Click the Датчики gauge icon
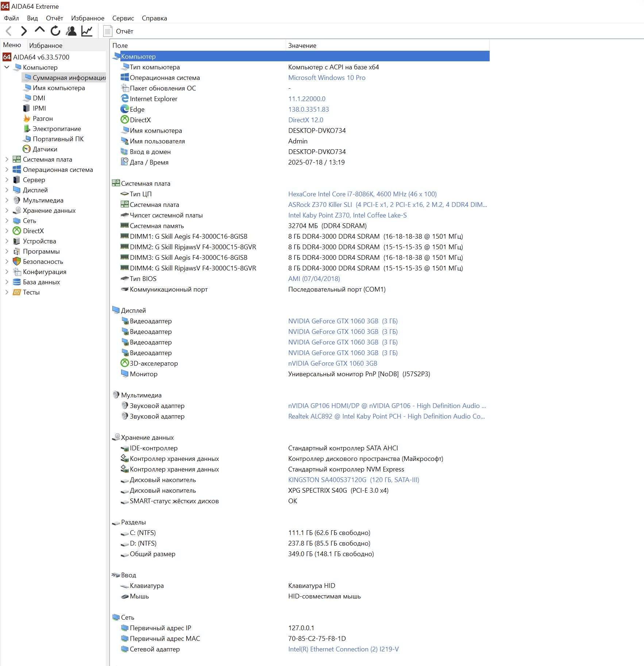The width and height of the screenshot is (644, 666). pyautogui.click(x=27, y=149)
